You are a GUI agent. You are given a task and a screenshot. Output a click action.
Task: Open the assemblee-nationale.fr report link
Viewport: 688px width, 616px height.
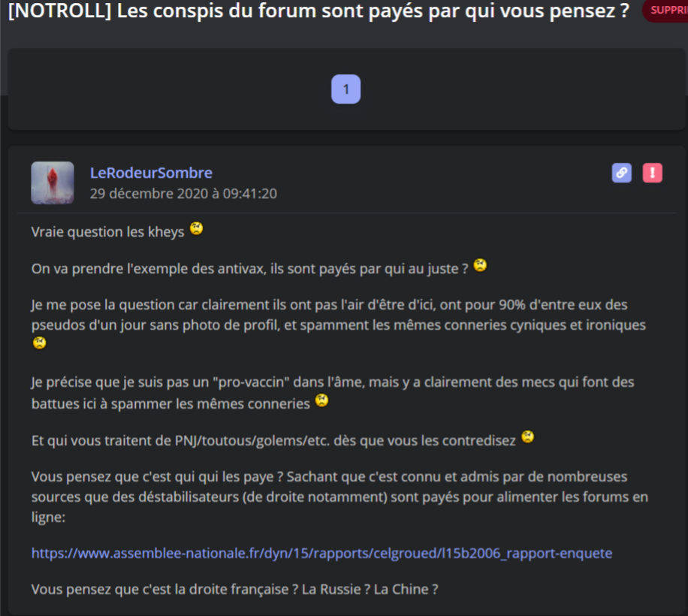tap(321, 553)
